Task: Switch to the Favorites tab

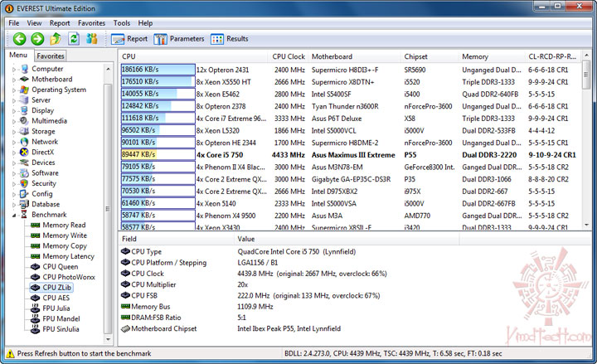Action: [x=51, y=56]
